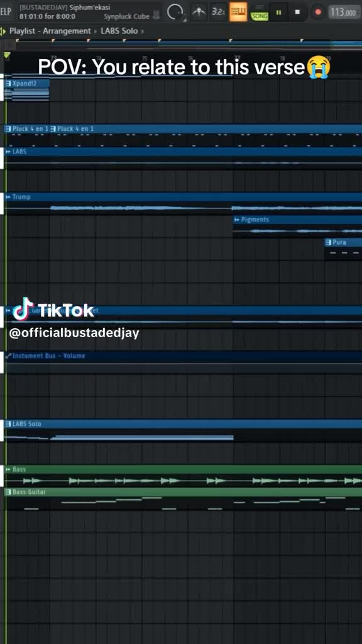Click the yellow playhead marker on the timeline

(7, 55)
